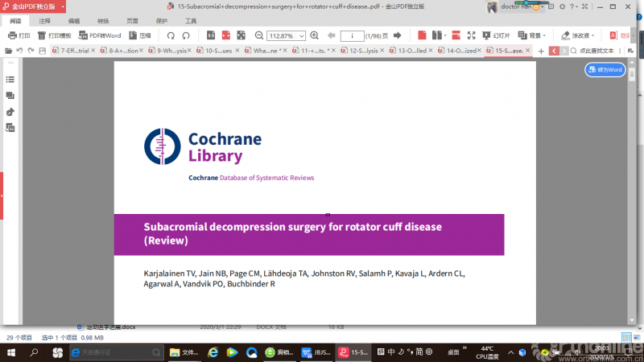Go to the previous page arrow
Image resolution: width=644 pixels, height=362 pixels.
point(332,36)
